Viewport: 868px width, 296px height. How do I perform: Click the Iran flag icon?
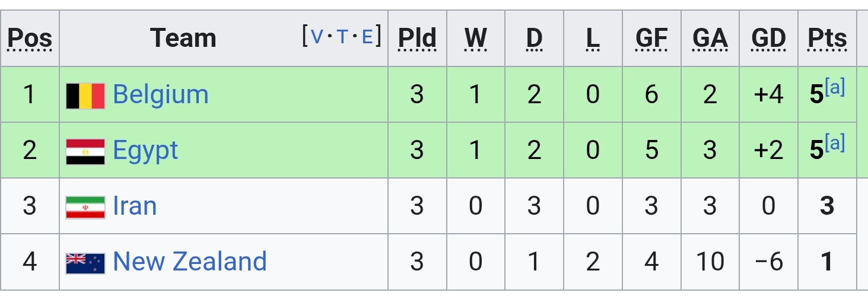coord(85,207)
